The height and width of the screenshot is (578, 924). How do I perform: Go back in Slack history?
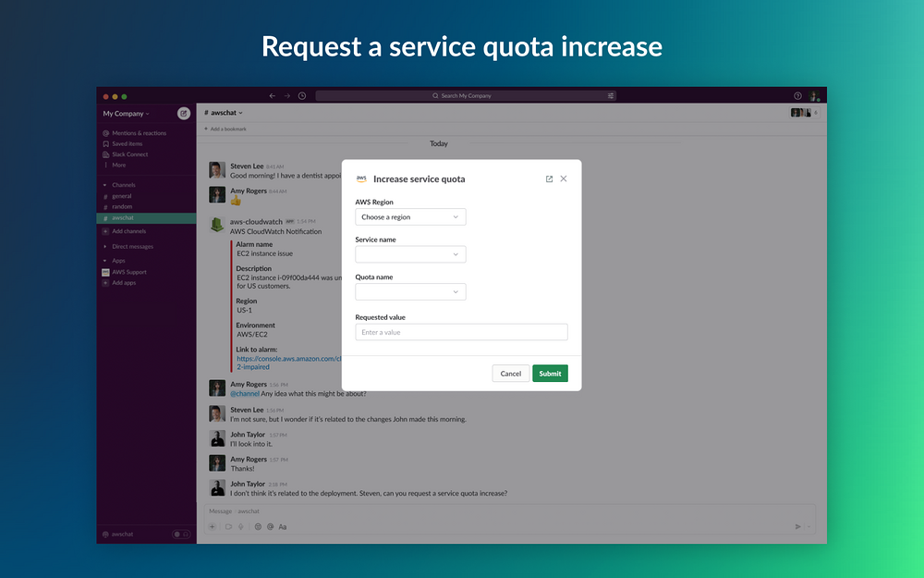[x=273, y=95]
